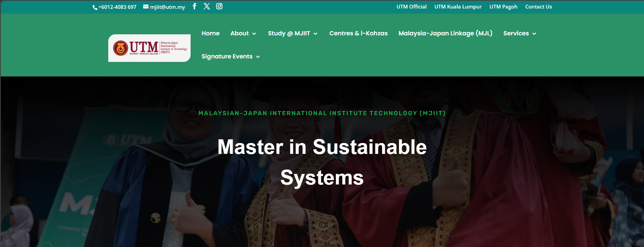Click the mjiit@utm.my email address
This screenshot has width=644, height=247.
pos(167,7)
